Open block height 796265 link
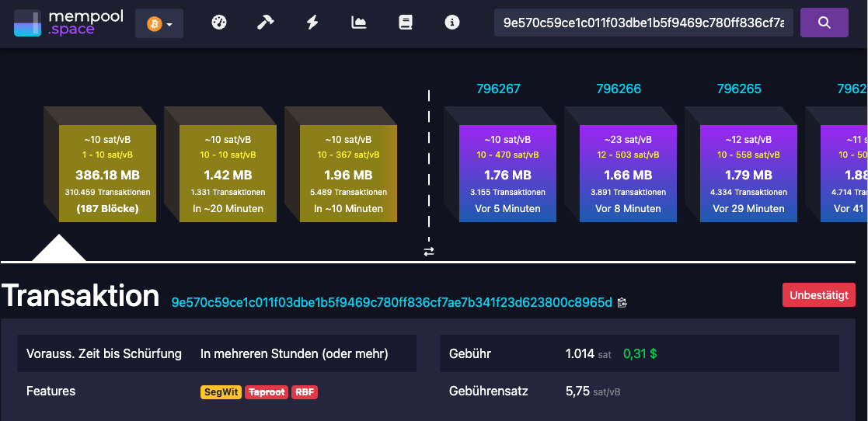Image resolution: width=868 pixels, height=421 pixels. [739, 89]
